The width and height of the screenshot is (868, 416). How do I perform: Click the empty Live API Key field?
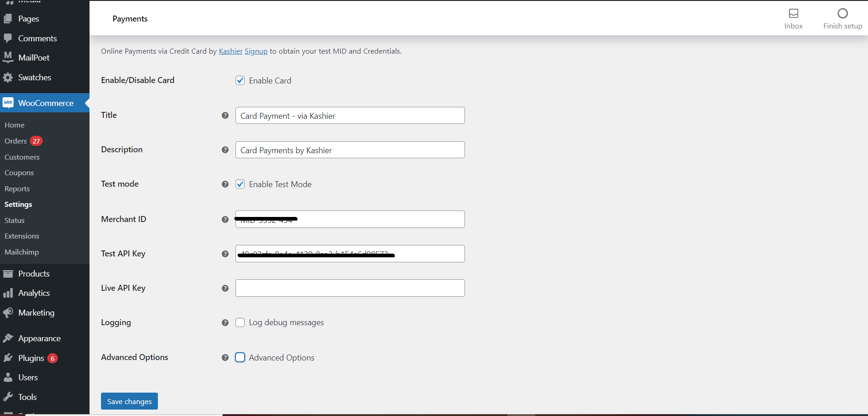coord(350,288)
